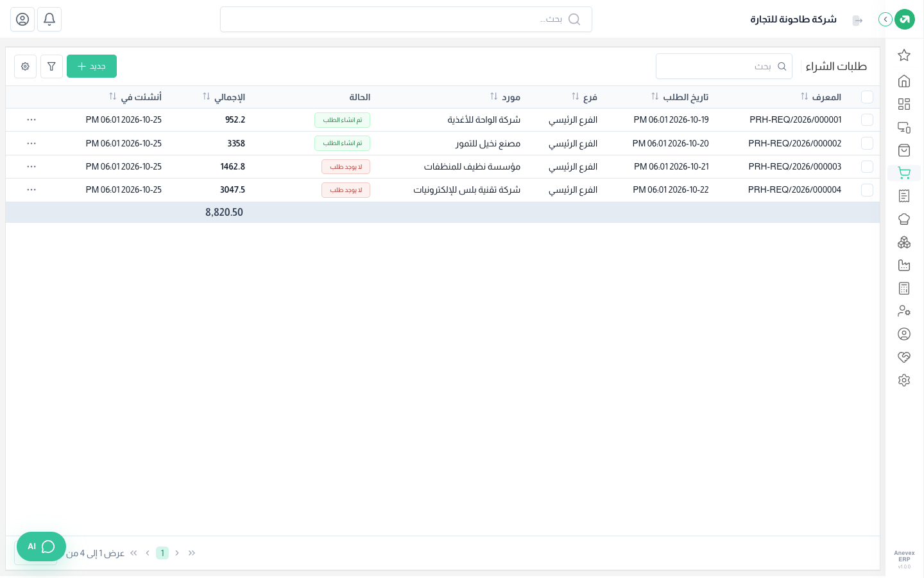Open the manufacturing factory icon in sidebar
Screen dimensions: 924x578
(x=904, y=265)
